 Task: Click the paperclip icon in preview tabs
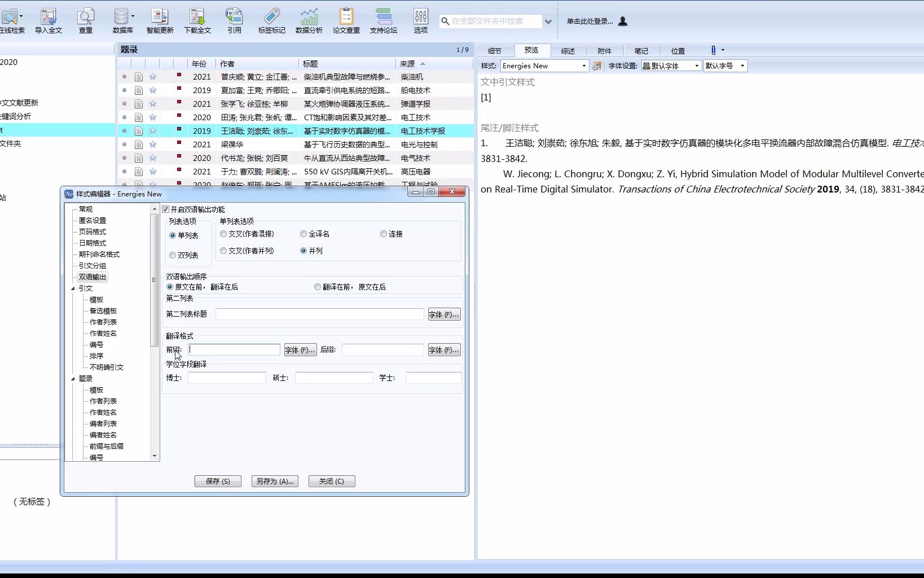point(713,50)
